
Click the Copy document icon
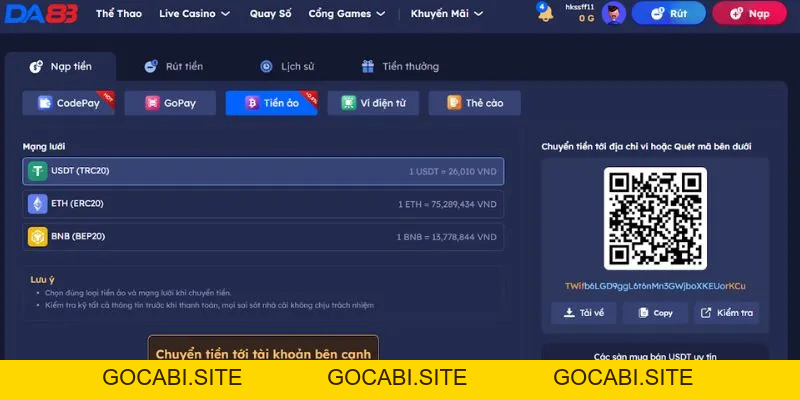[x=643, y=313]
